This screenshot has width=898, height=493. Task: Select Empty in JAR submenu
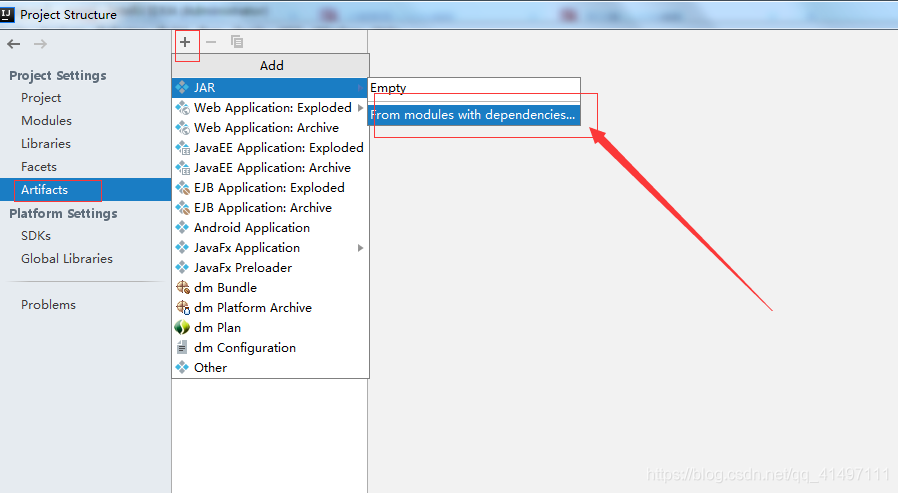pos(474,88)
